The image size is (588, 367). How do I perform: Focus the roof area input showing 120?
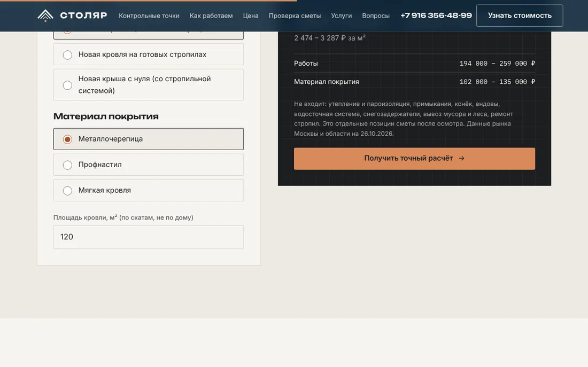pos(149,237)
